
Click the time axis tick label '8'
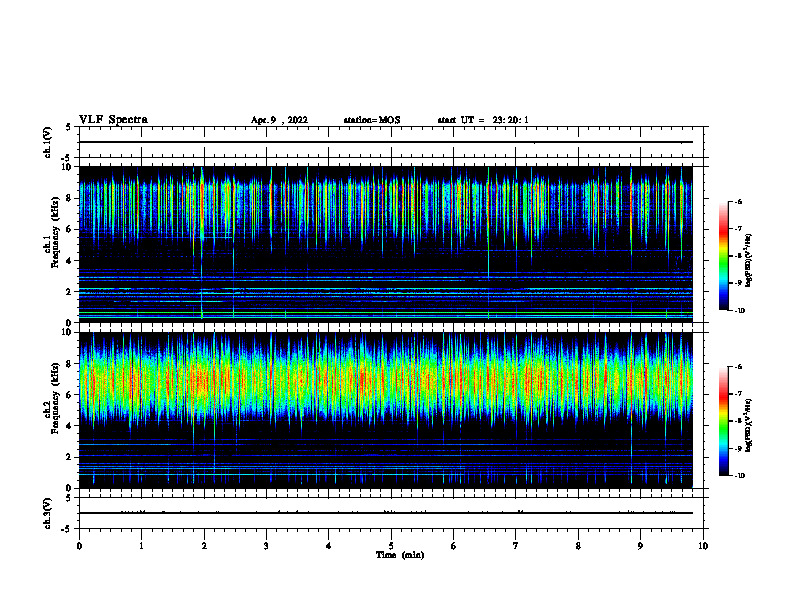click(x=578, y=546)
